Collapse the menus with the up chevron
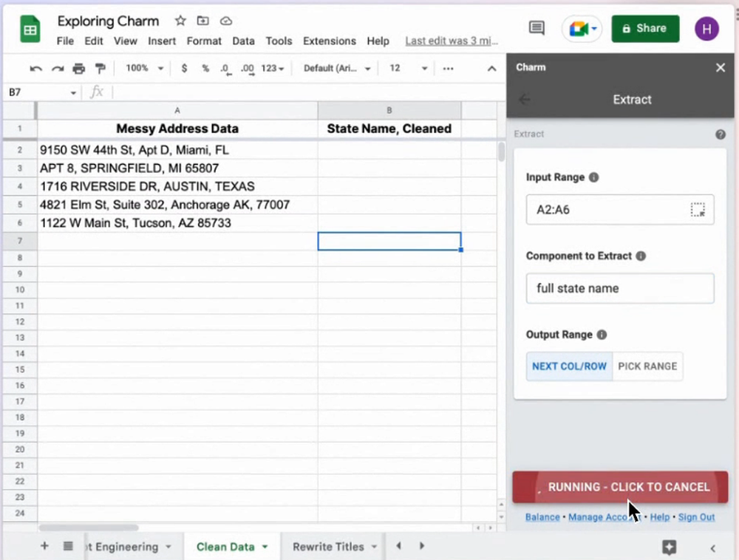The width and height of the screenshot is (739, 560). point(491,69)
